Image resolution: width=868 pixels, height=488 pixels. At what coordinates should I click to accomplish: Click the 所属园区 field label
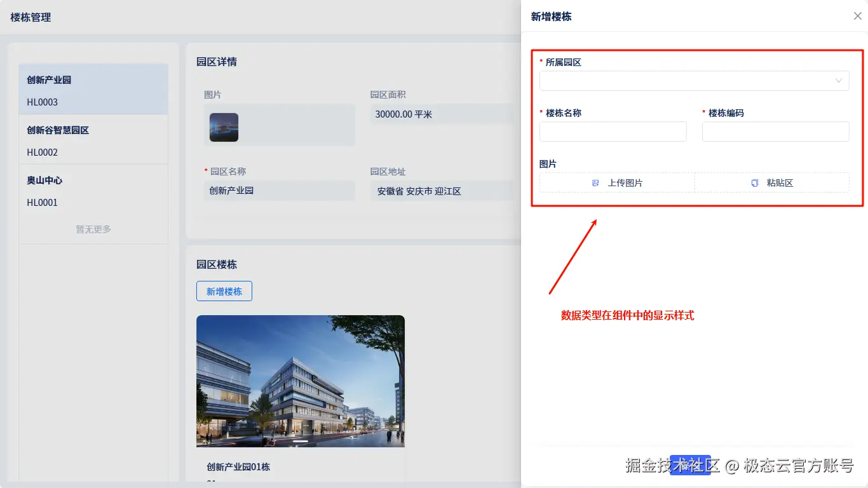point(564,62)
